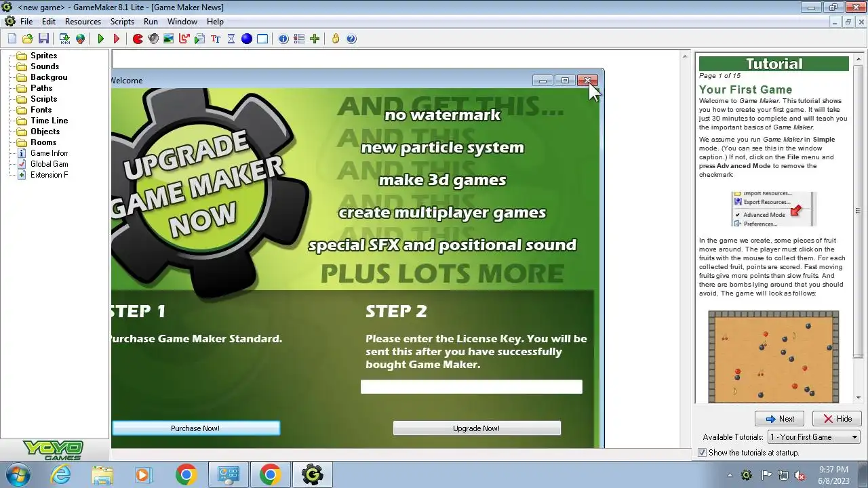
Task: Click GameMaker gear icon in taskbar
Action: click(312, 474)
